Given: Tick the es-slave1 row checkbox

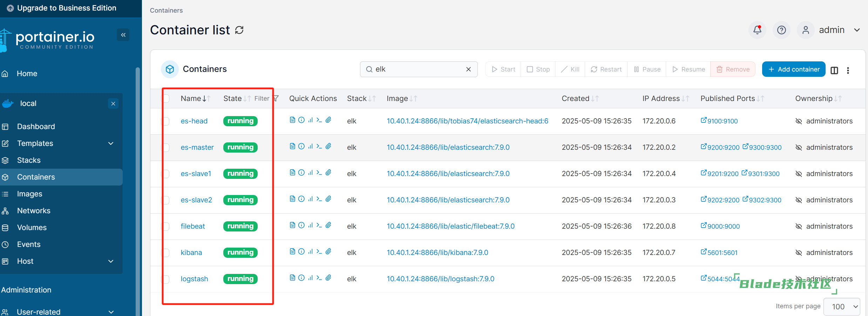Looking at the screenshot, I should 165,174.
